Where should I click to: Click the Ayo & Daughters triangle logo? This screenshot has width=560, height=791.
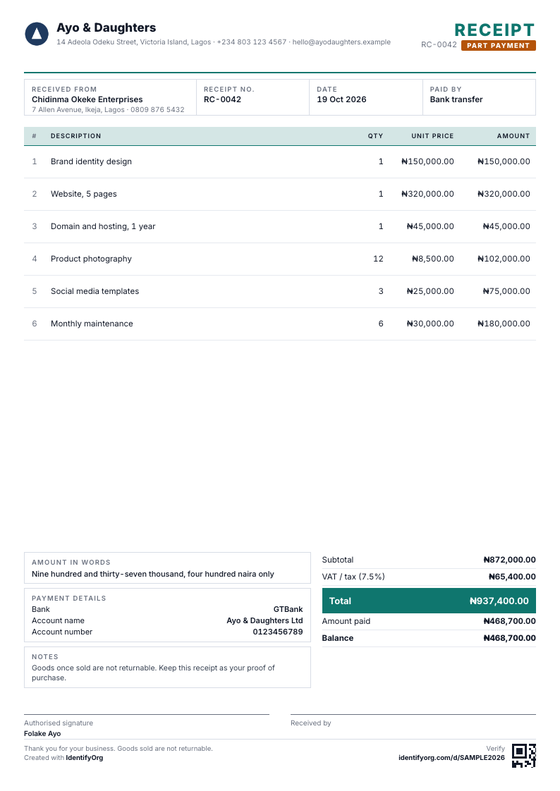click(37, 34)
